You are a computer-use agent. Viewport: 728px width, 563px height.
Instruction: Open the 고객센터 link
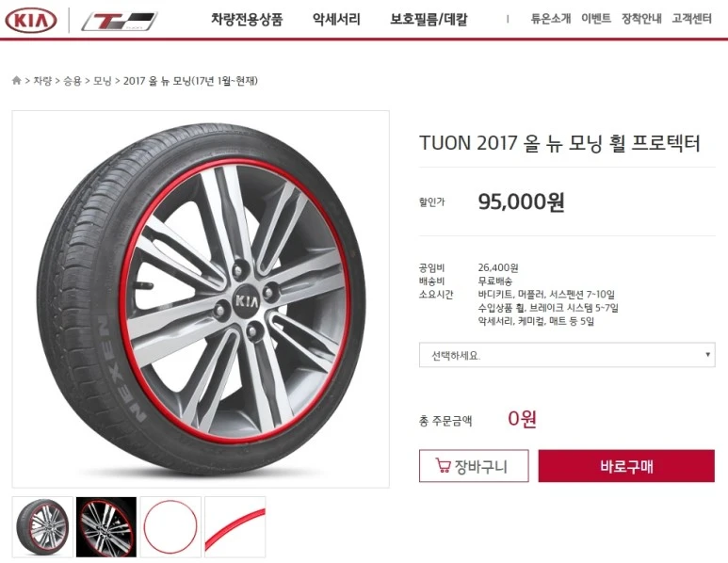[692, 19]
